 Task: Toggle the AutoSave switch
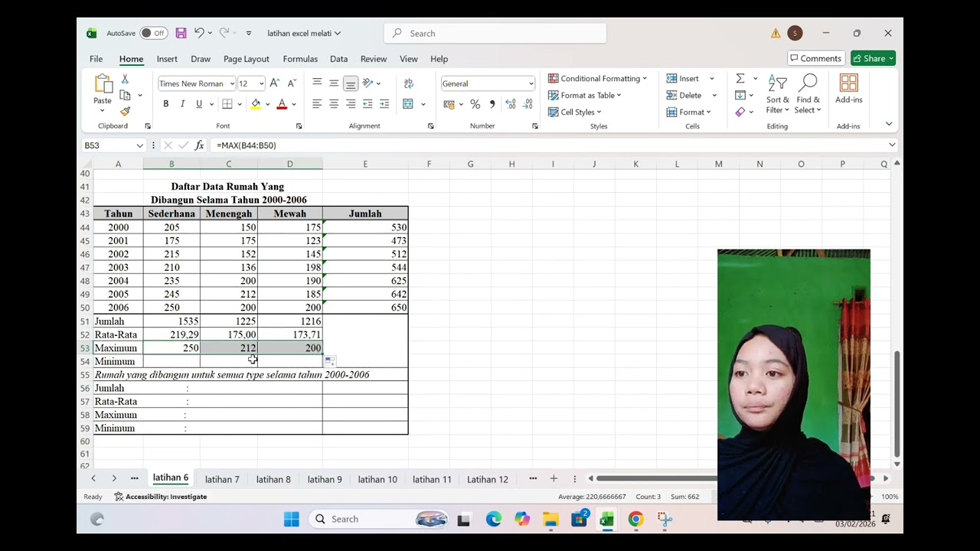[x=154, y=33]
